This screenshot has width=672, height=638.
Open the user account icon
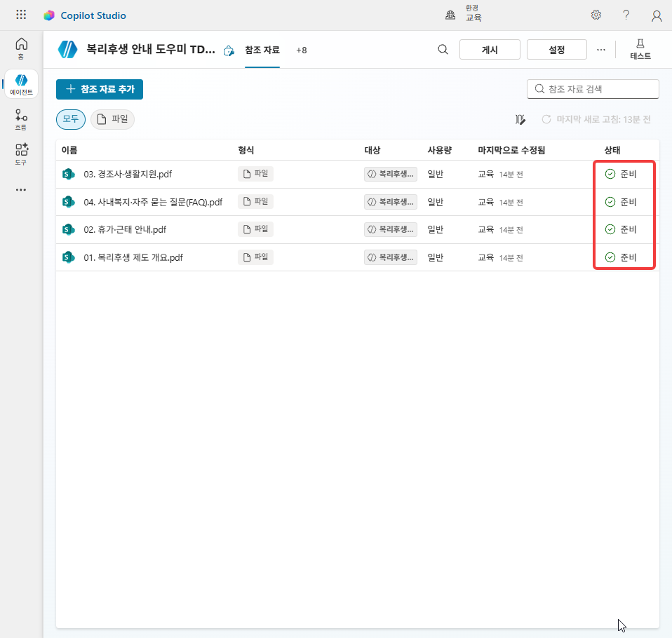(657, 16)
